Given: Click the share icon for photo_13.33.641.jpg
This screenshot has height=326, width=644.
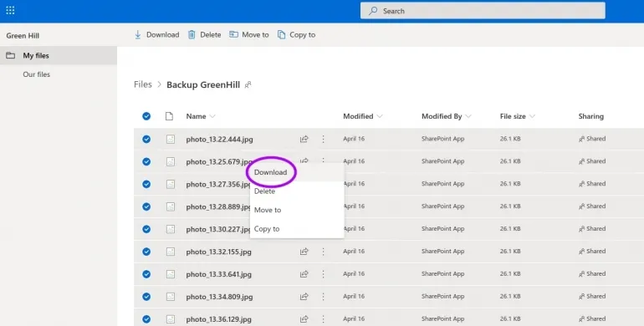Looking at the screenshot, I should click(x=304, y=274).
